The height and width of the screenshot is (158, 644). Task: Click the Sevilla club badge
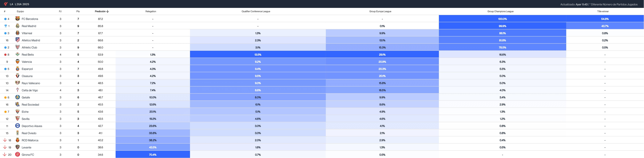pyautogui.click(x=17, y=119)
